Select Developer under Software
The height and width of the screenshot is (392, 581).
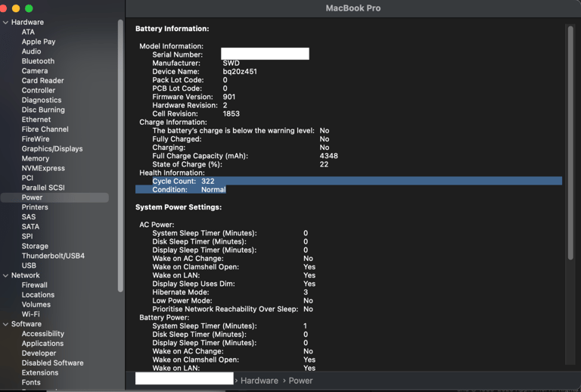pos(39,353)
